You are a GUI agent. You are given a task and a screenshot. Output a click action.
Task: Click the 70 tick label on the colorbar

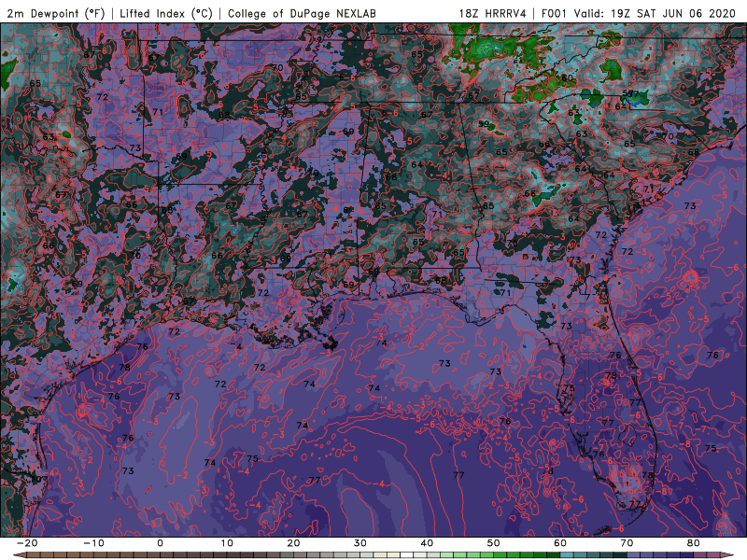pyautogui.click(x=627, y=543)
